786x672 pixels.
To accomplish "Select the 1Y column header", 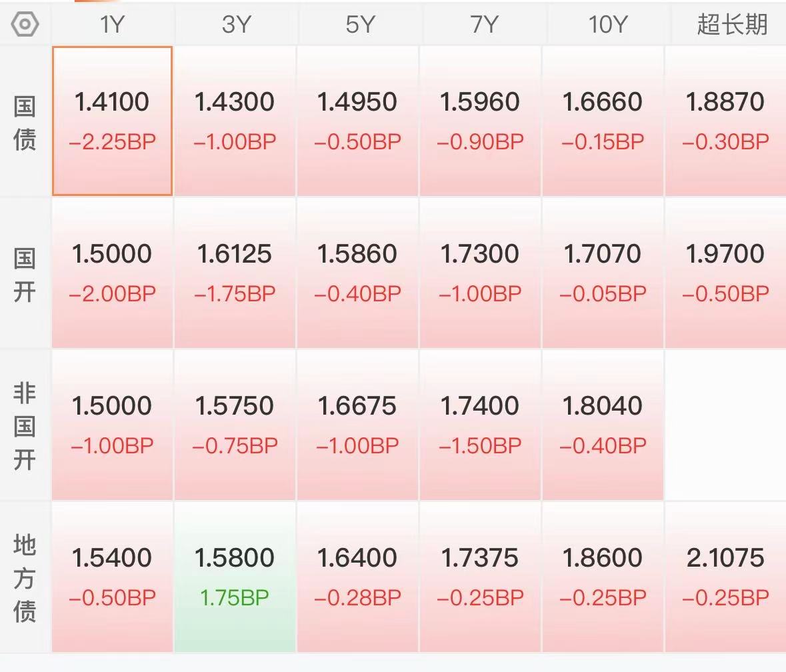I will 112,24.
